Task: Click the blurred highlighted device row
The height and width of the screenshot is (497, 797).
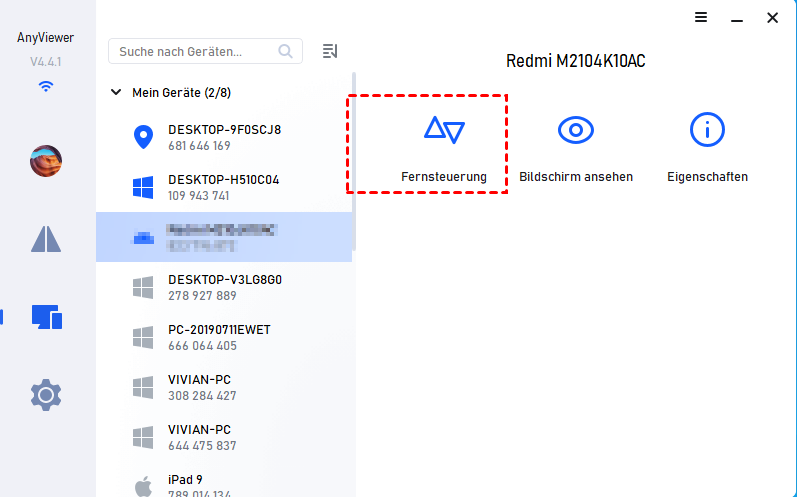Action: pyautogui.click(x=224, y=237)
